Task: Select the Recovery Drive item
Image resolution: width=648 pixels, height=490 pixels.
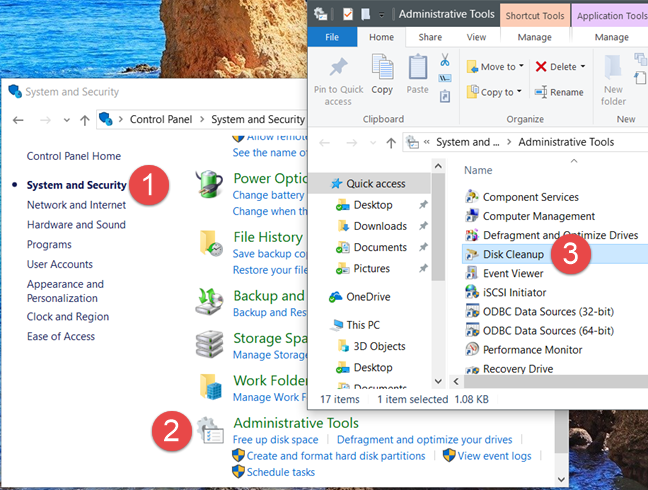Action: [x=518, y=369]
